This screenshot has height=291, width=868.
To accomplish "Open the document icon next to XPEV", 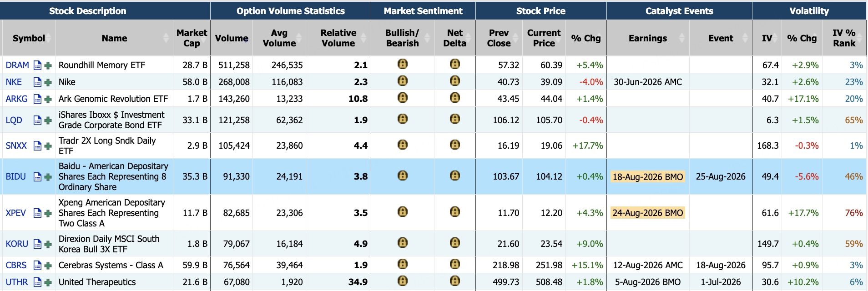I will (x=38, y=213).
